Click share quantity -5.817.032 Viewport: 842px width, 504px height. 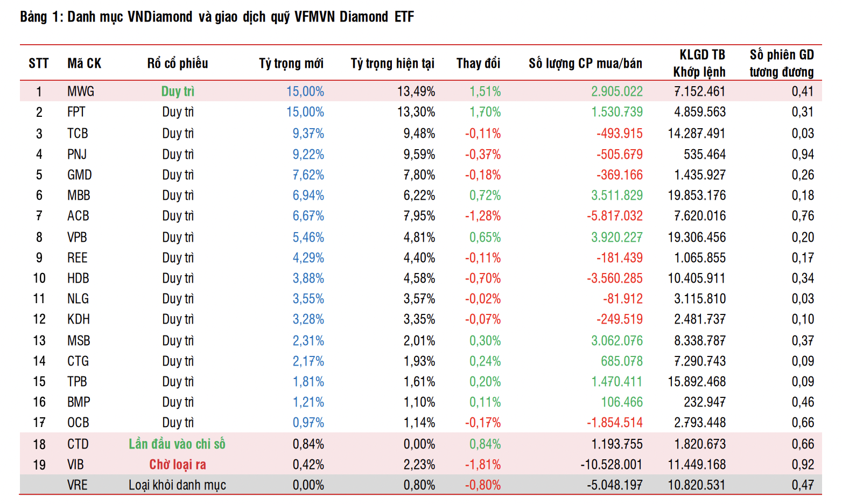[x=615, y=216]
